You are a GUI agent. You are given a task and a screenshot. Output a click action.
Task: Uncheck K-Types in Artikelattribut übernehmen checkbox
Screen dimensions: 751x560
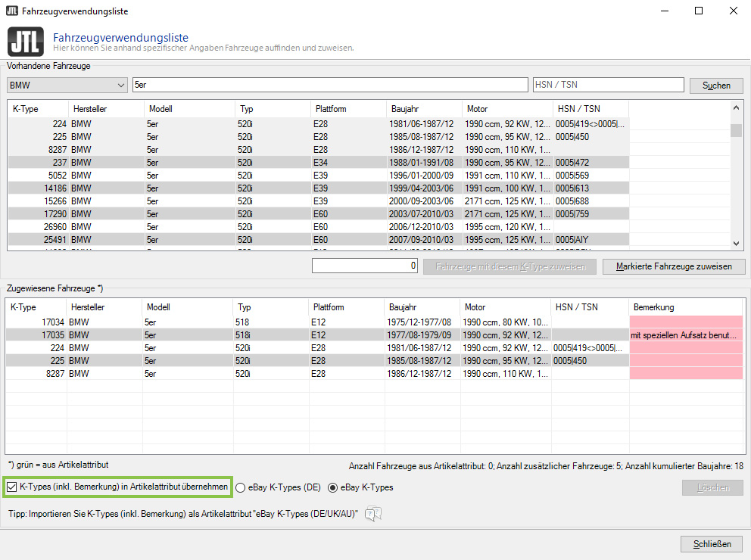[11, 487]
